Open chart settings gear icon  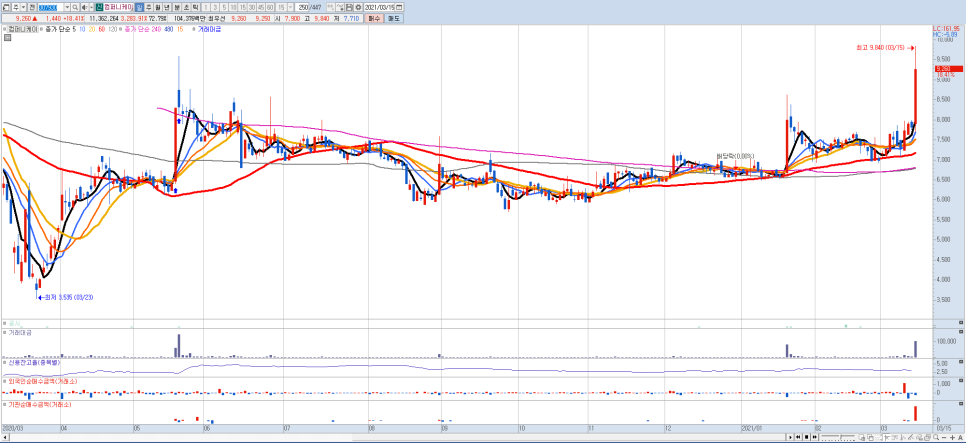point(357,7)
